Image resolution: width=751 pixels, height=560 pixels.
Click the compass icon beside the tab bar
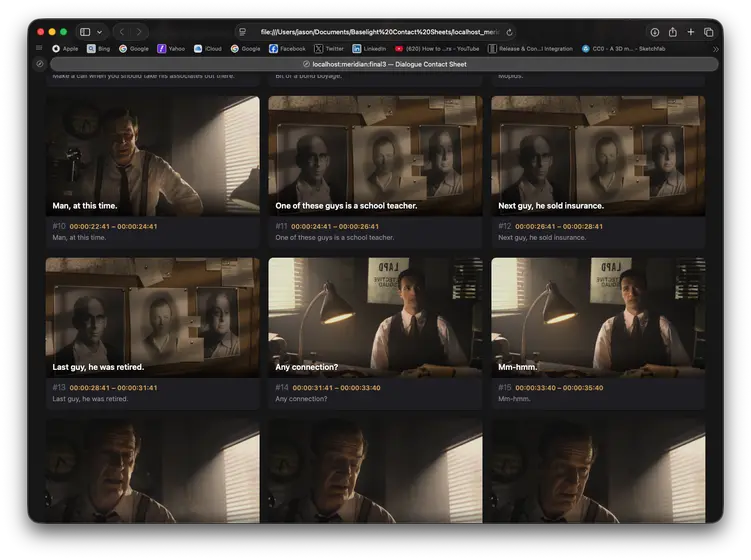tap(40, 64)
